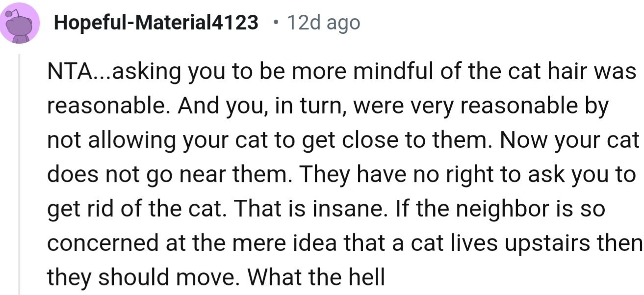Click the purple Snoo avatar icon
The width and height of the screenshot is (644, 295).
(x=20, y=23)
